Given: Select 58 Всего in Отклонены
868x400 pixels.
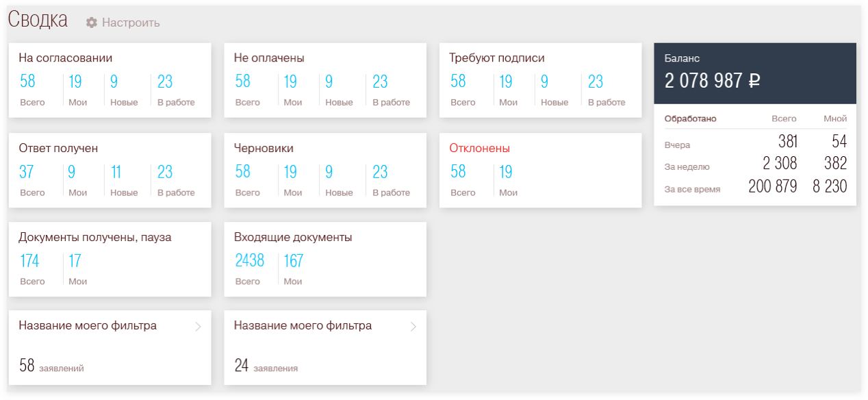Looking at the screenshot, I should 463,180.
